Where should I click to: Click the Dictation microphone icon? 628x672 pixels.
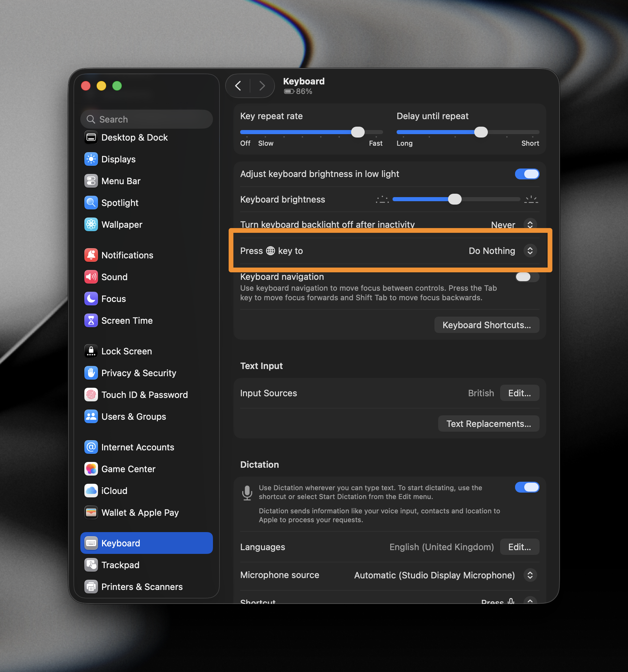click(247, 493)
